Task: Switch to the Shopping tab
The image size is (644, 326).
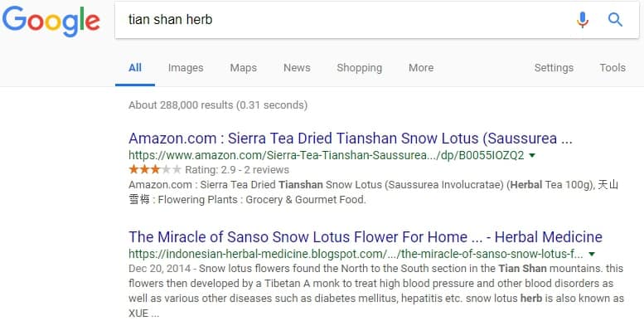Action: click(x=360, y=68)
